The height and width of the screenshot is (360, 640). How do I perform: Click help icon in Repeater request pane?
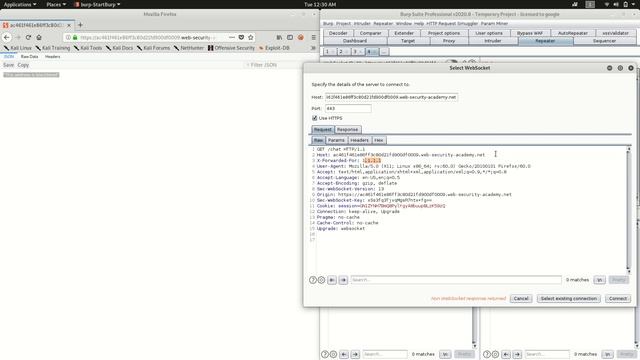pyautogui.click(x=324, y=354)
